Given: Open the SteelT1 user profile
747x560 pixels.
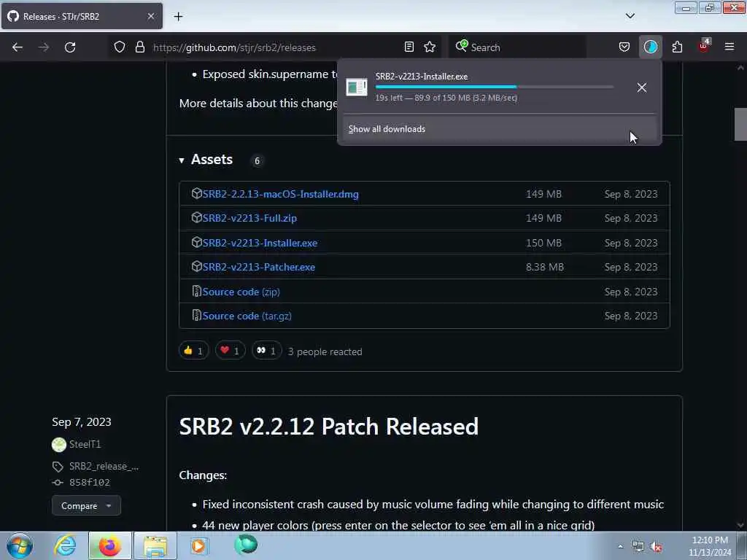Looking at the screenshot, I should pyautogui.click(x=85, y=444).
